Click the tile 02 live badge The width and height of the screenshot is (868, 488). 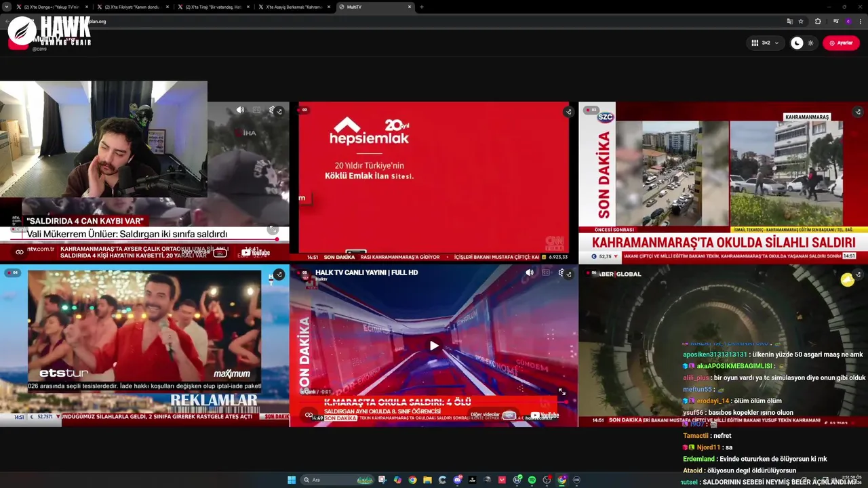304,110
